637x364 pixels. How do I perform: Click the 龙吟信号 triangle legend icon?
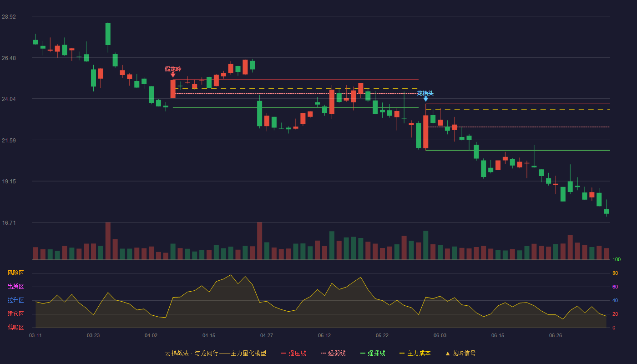[448, 353]
